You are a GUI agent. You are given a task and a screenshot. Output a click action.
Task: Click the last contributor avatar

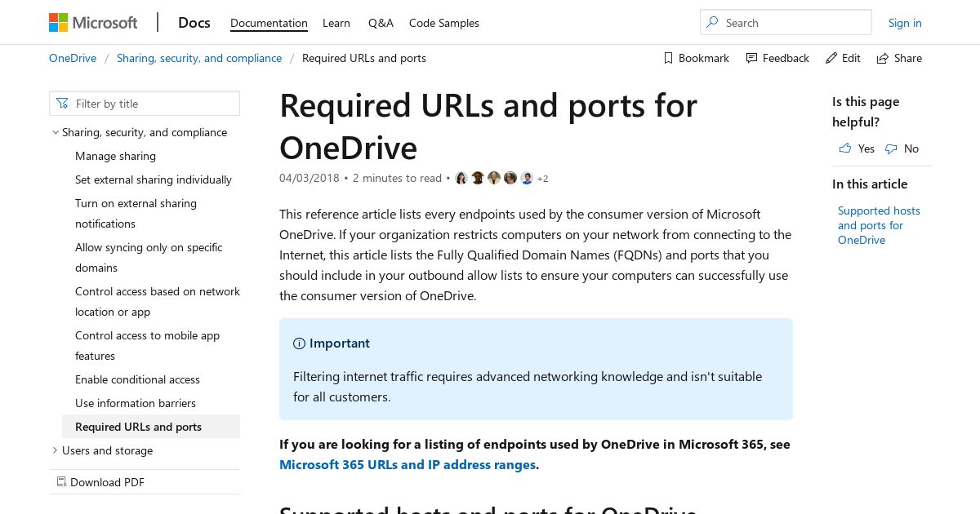pyautogui.click(x=527, y=178)
